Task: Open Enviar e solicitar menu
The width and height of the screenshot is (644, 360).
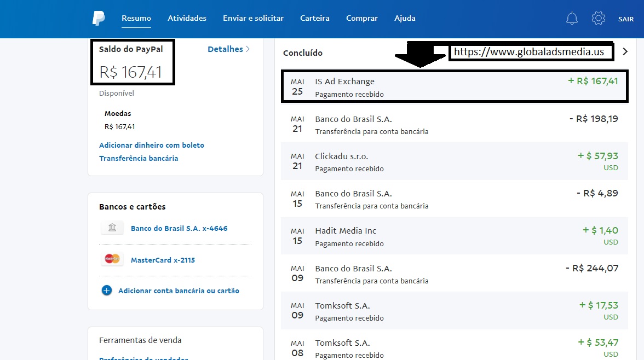Action: 253,19
